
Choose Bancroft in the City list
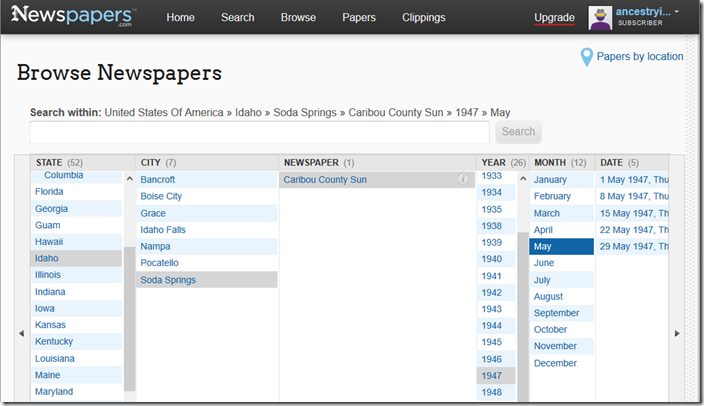pos(207,180)
